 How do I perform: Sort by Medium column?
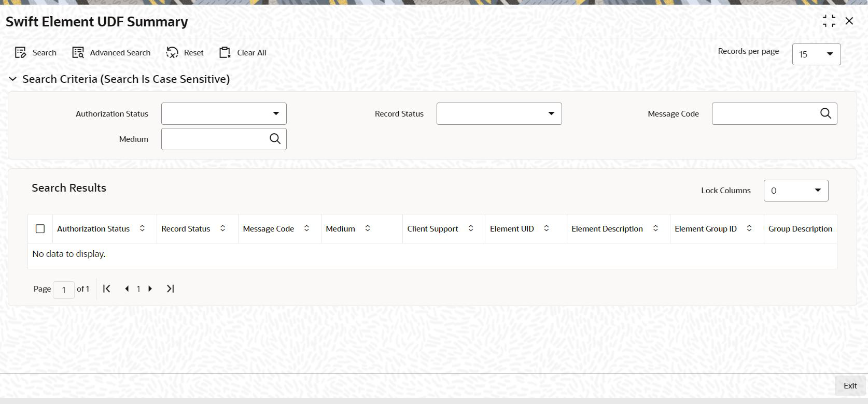click(x=368, y=228)
